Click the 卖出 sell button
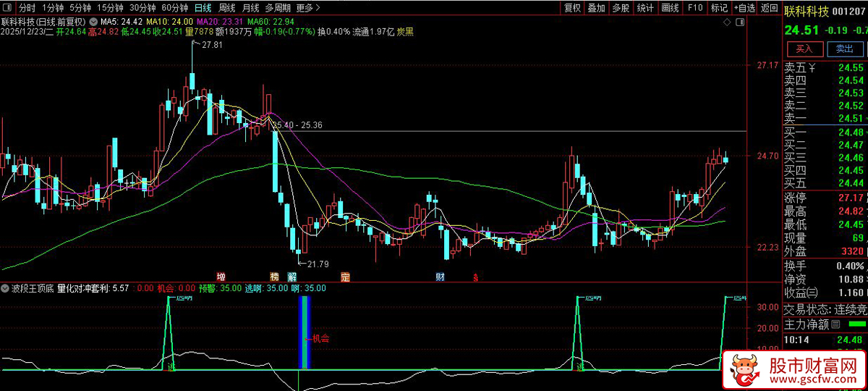 pos(845,49)
